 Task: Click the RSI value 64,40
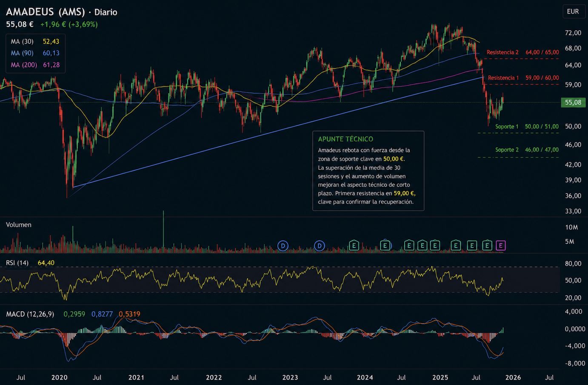[x=46, y=263]
